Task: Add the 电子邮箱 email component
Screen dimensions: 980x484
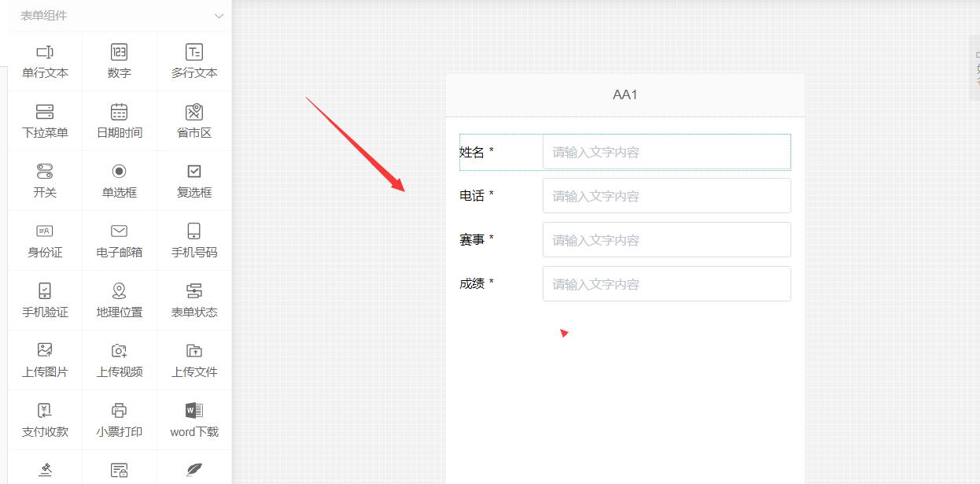Action: click(119, 241)
